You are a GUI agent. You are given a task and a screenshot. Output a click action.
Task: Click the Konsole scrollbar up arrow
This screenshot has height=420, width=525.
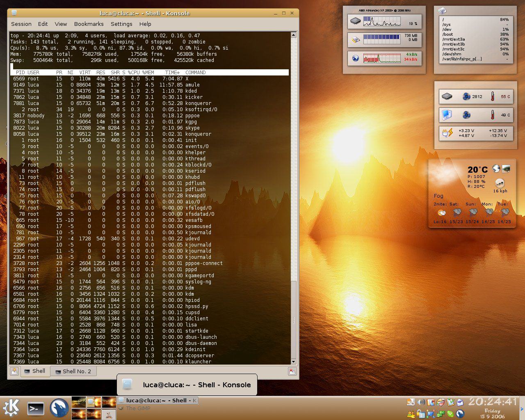click(x=293, y=35)
